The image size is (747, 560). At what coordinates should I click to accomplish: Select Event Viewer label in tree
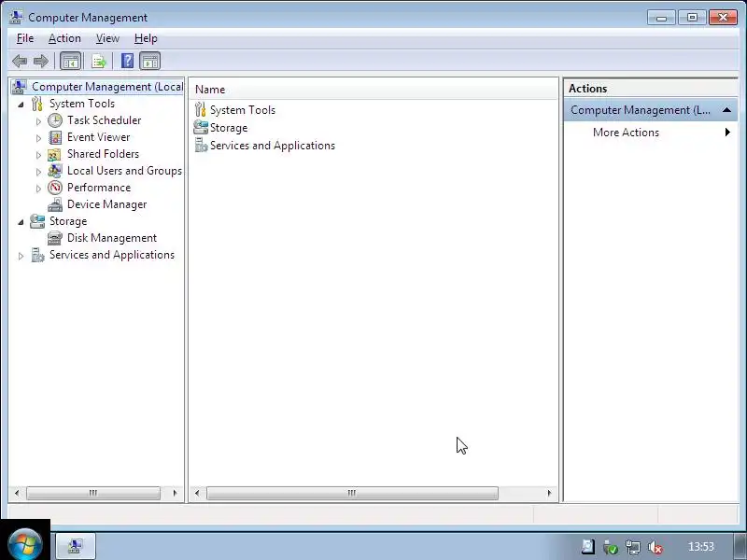[99, 137]
